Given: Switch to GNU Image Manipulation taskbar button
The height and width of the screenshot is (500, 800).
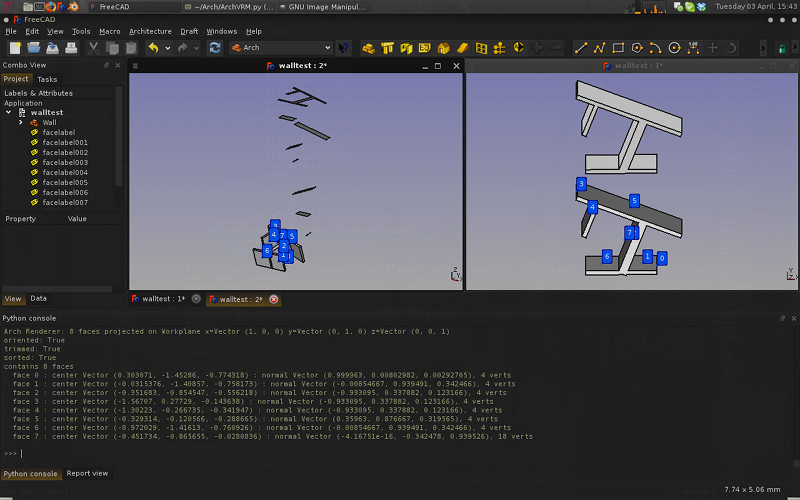Looking at the screenshot, I should click(x=322, y=7).
